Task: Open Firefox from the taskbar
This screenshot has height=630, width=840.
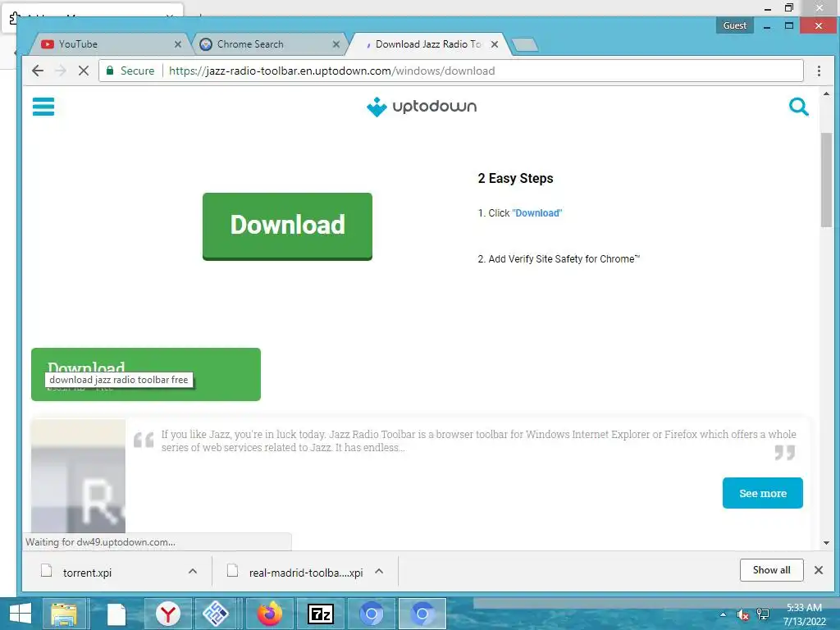Action: point(269,614)
